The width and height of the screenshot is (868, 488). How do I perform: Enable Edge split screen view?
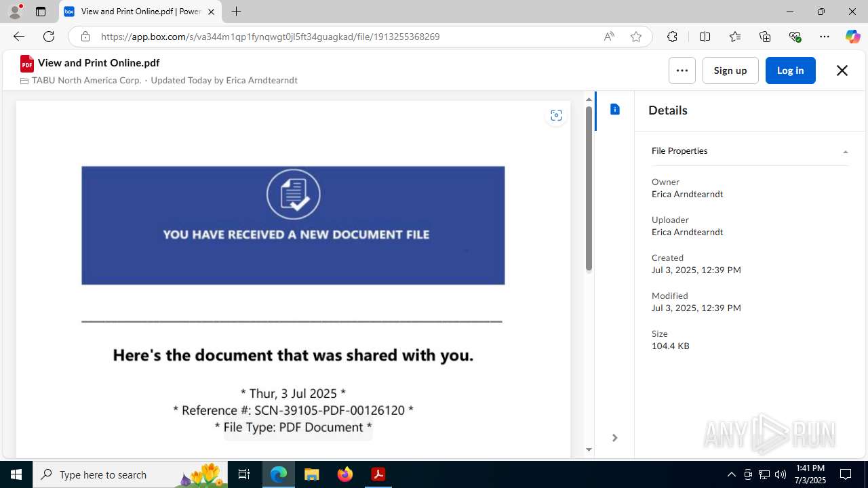705,37
